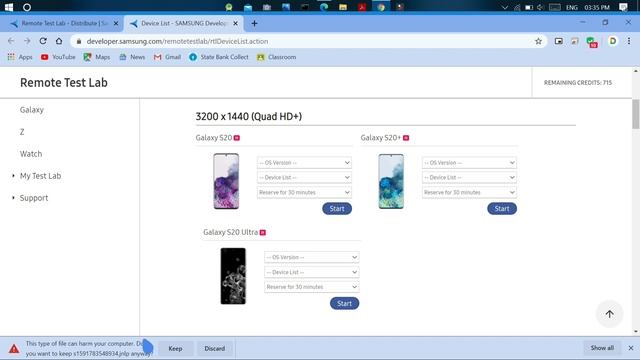Go forward in browser history
Viewport: 640px width, 360px height.
pos(27,41)
